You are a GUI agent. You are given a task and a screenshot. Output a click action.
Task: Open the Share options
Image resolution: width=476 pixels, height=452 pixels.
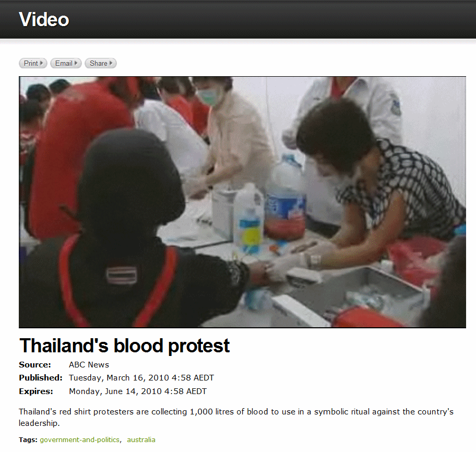click(x=101, y=63)
